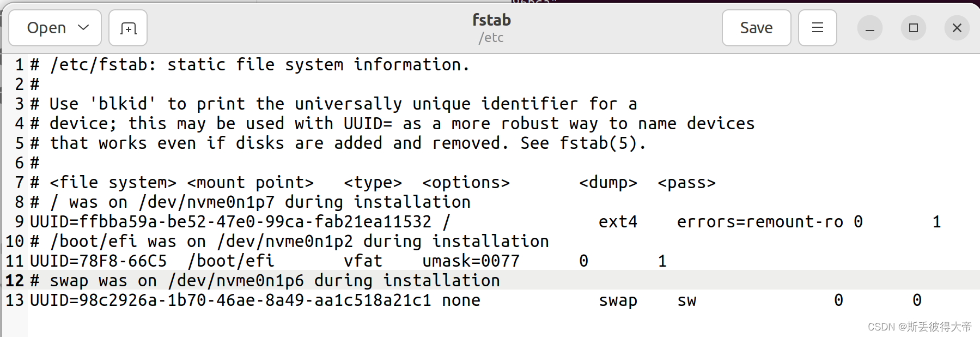This screenshot has height=337, width=980.
Task: Click the /etc path label under the title
Action: (491, 38)
